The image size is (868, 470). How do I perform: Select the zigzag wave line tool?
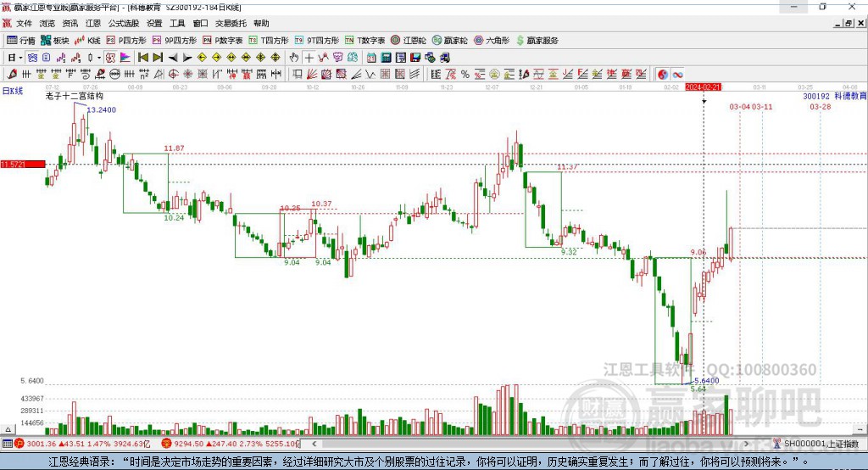[370, 75]
